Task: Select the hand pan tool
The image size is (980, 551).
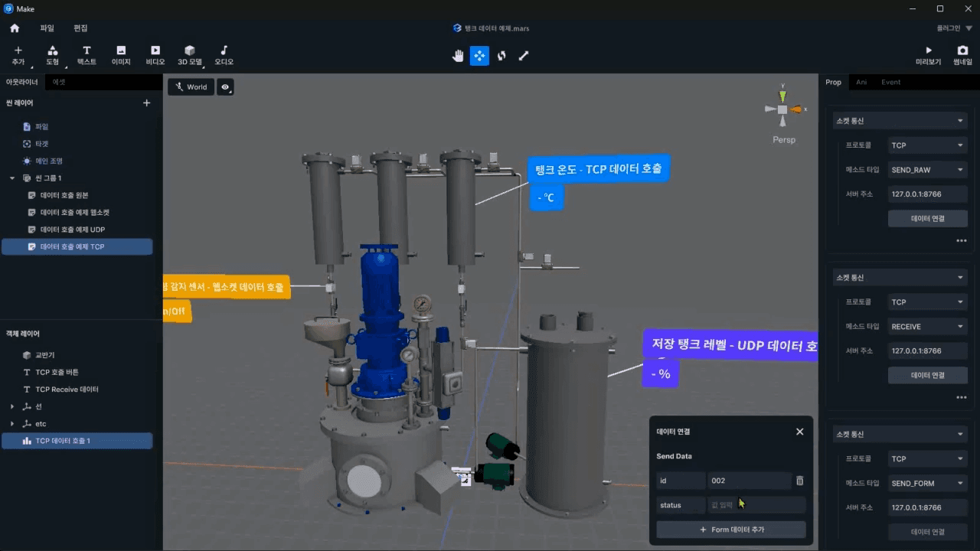Action: 458,55
